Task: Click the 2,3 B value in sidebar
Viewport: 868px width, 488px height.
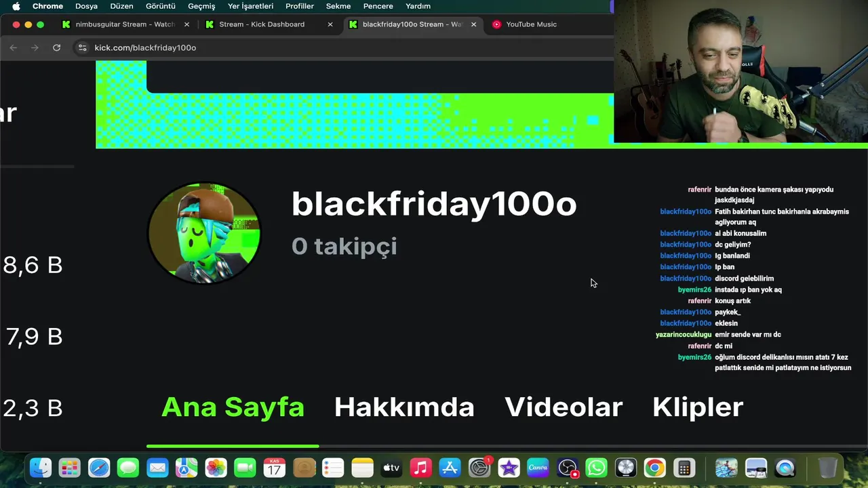Action: pos(33,408)
